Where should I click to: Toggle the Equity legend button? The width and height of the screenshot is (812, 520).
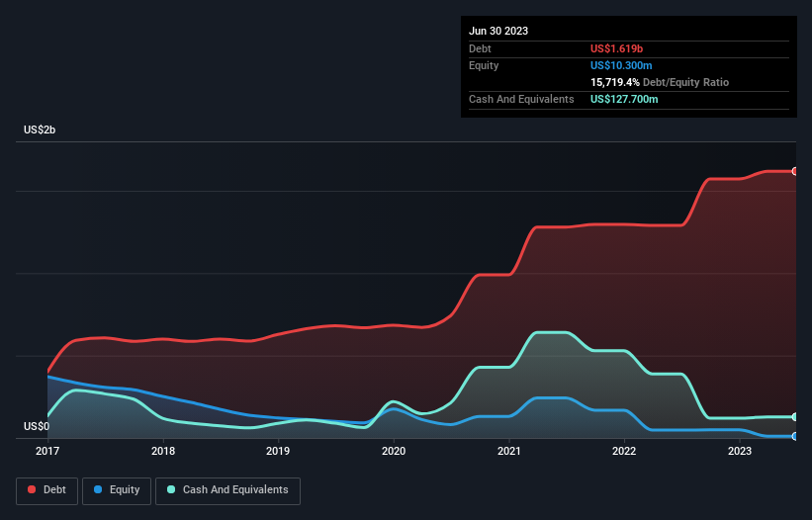click(x=117, y=490)
